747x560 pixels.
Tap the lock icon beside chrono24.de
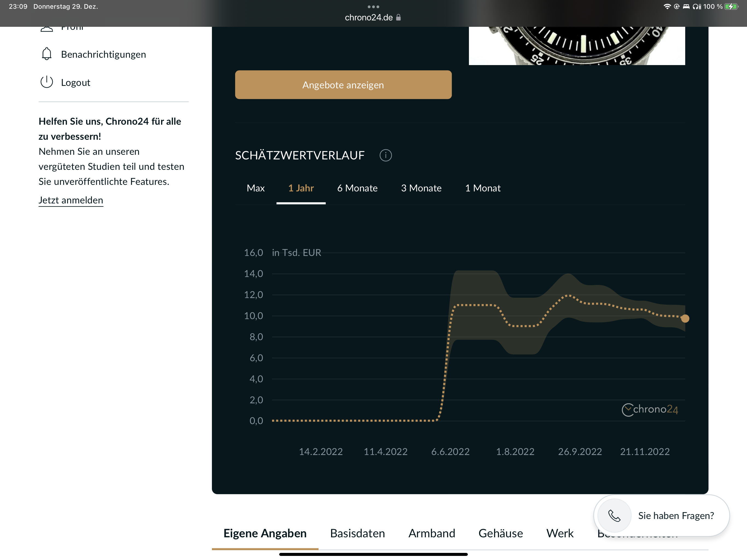tap(398, 17)
